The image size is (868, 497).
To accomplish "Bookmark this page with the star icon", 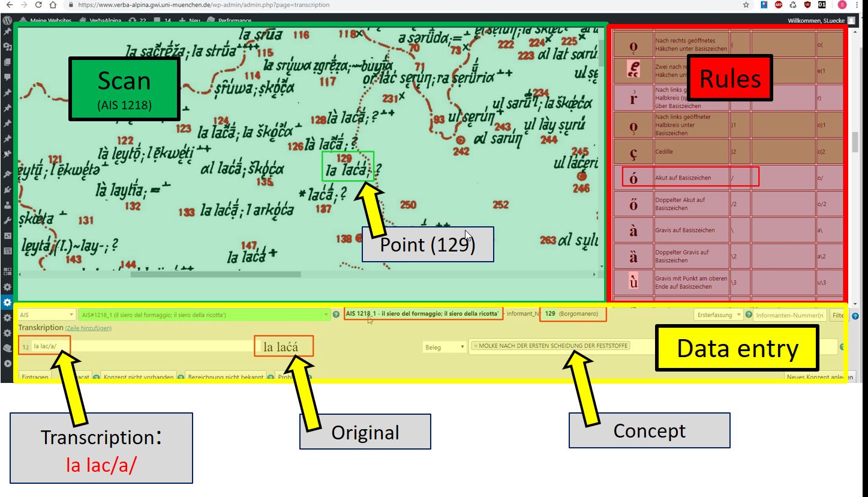I will (746, 5).
